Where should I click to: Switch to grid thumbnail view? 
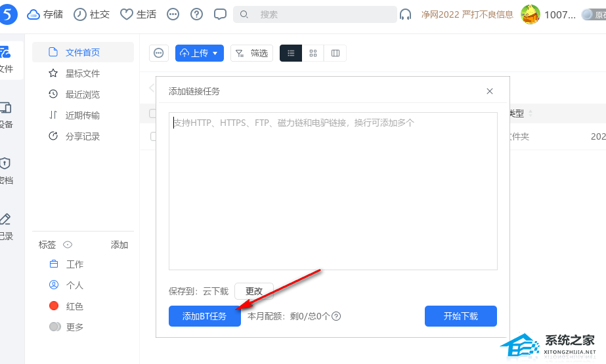coord(313,53)
